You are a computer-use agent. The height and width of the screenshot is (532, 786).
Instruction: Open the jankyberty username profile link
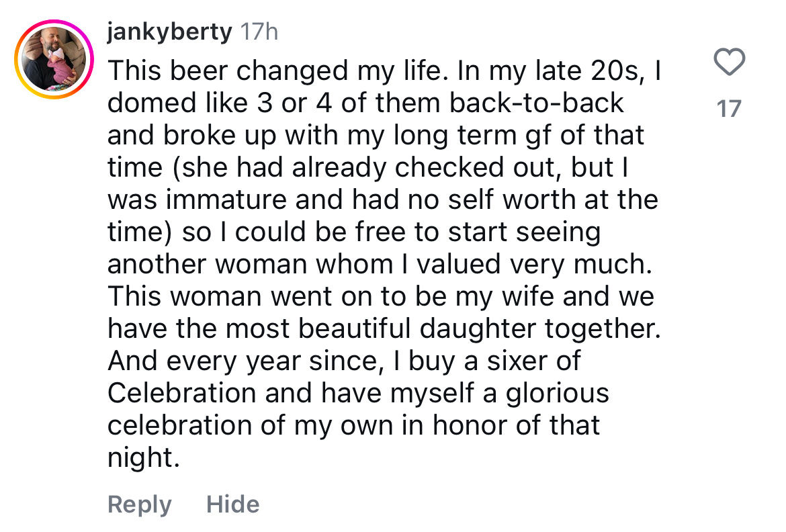[169, 32]
